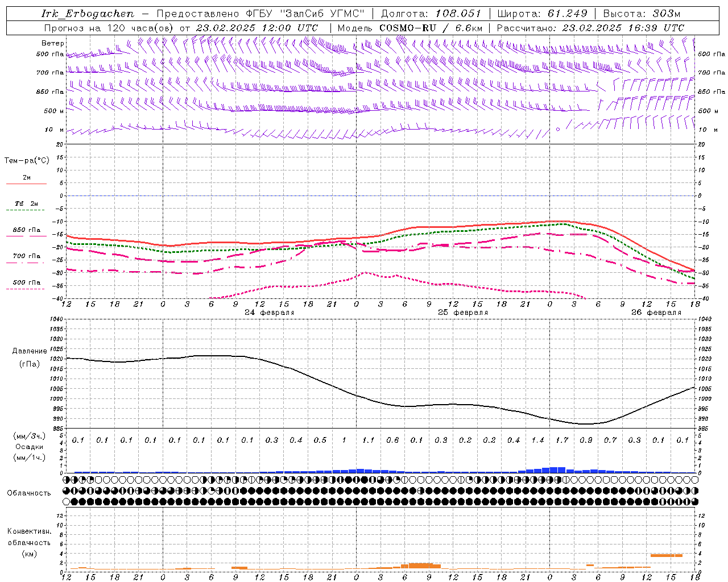Click the precipitation value '1.1'
728x582 pixels.
(369, 440)
